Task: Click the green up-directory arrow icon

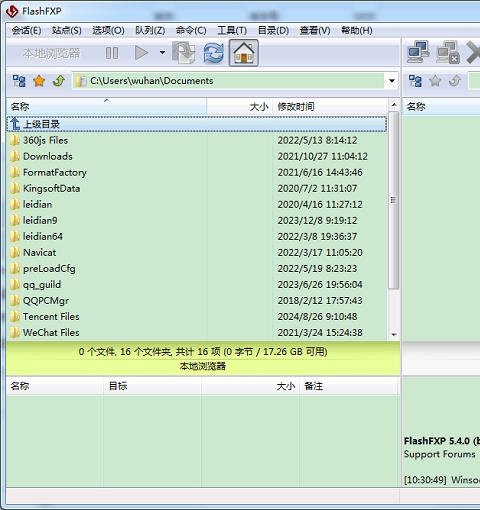Action: coord(59,81)
